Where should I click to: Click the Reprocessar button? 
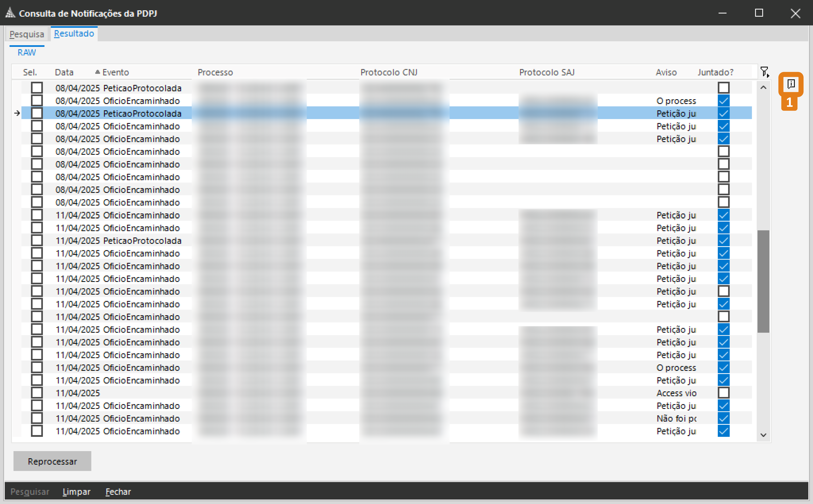pyautogui.click(x=52, y=461)
